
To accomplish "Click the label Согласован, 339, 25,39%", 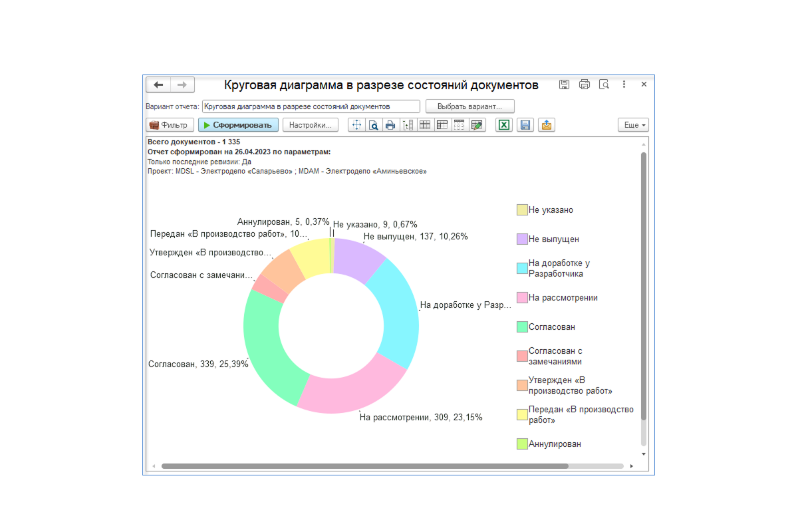I will point(198,364).
